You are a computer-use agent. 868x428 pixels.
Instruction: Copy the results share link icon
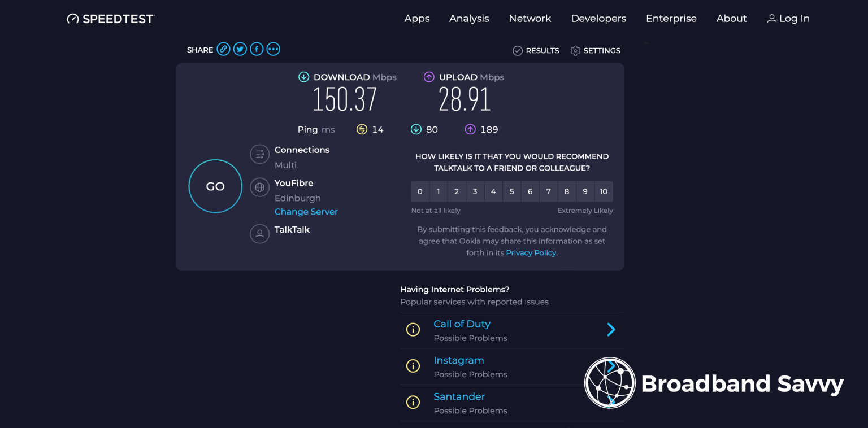tap(223, 49)
